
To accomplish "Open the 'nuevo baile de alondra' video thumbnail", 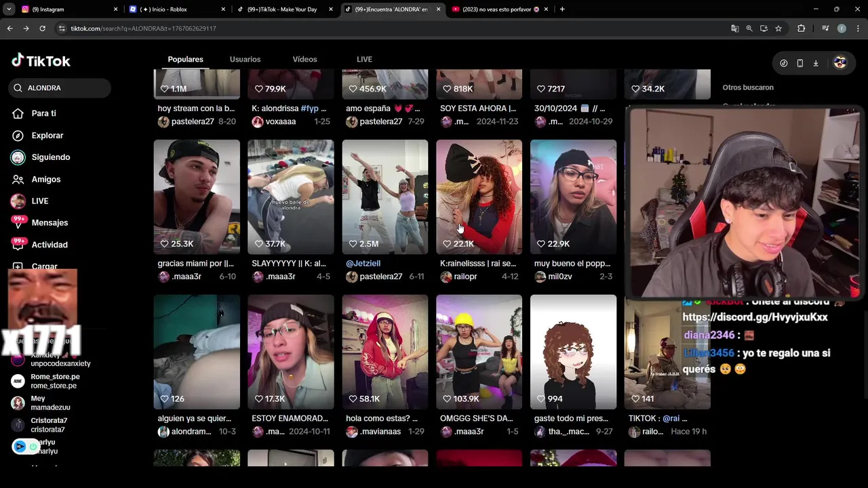I will click(x=291, y=197).
